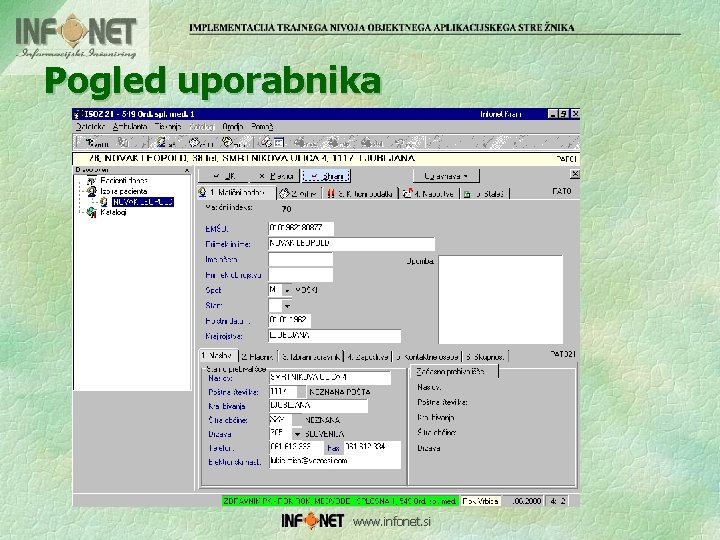Select Pacienti danes in the tree
This screenshot has width=720, height=540.
point(124,180)
